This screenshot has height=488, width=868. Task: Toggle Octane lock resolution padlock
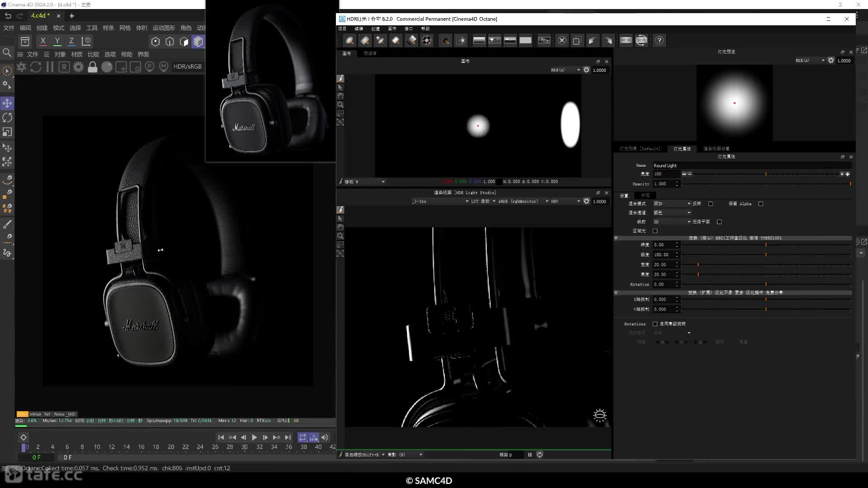coord(93,67)
